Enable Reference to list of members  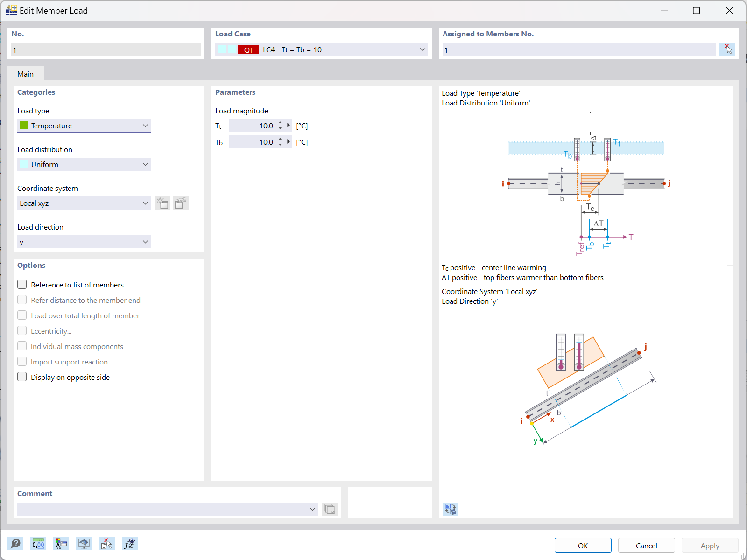coord(22,284)
